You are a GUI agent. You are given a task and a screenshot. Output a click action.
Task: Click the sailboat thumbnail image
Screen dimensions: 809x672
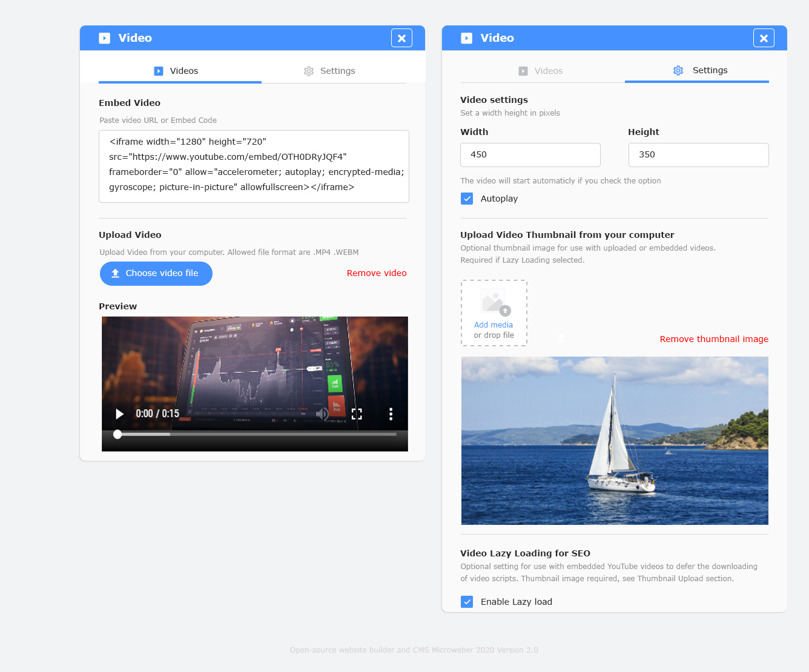coord(615,441)
